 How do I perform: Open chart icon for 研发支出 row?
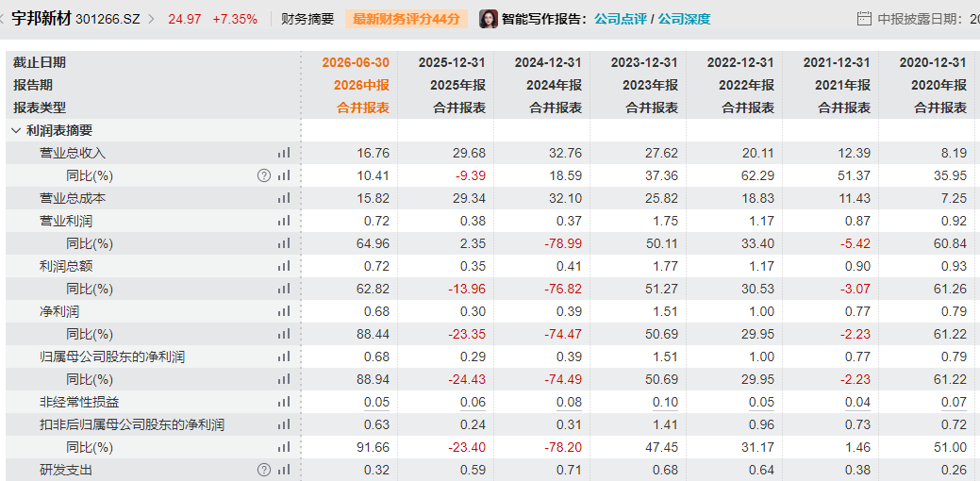tap(284, 470)
